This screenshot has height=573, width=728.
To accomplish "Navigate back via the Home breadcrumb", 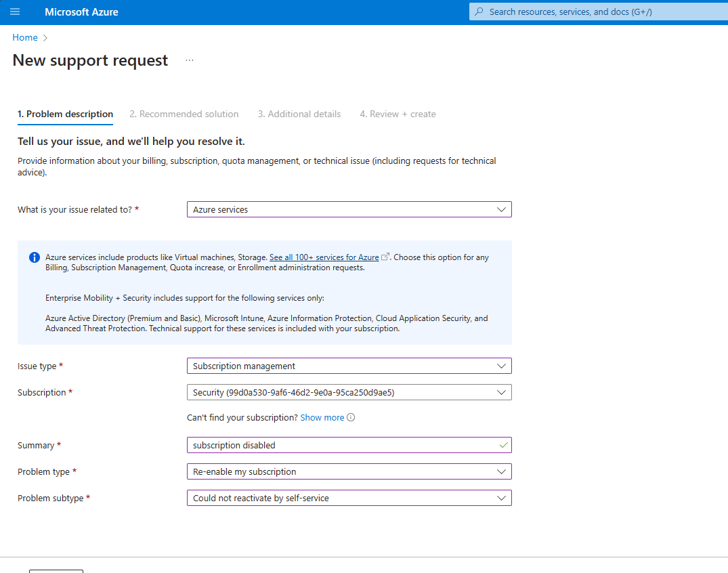I will [x=24, y=37].
